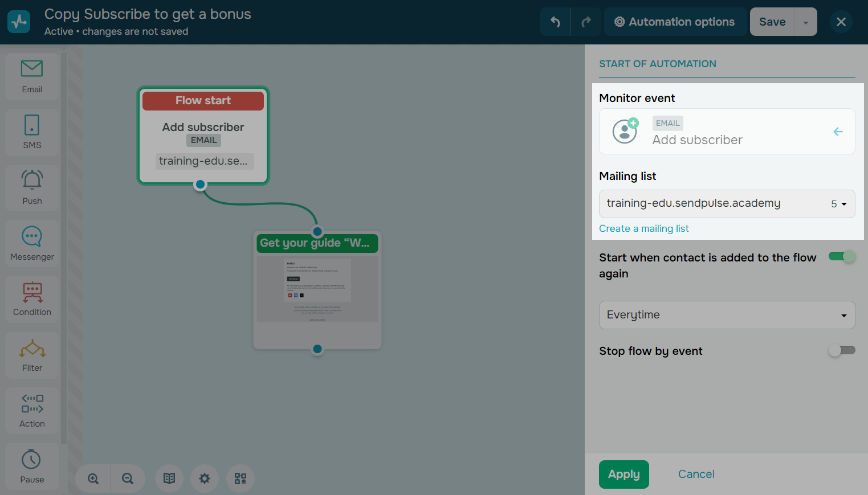Open the Everytime frequency dropdown
This screenshot has width=868, height=495.
coord(727,315)
